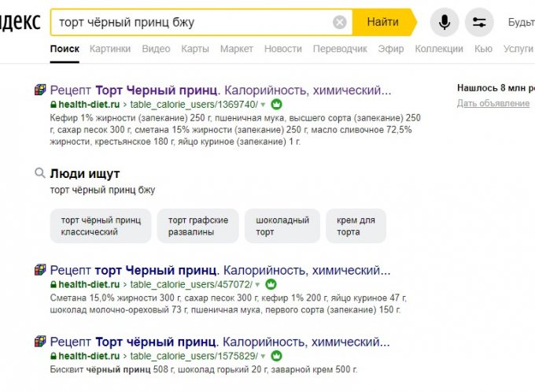
Task: Click the favicon of the third search result
Action: tap(40, 342)
